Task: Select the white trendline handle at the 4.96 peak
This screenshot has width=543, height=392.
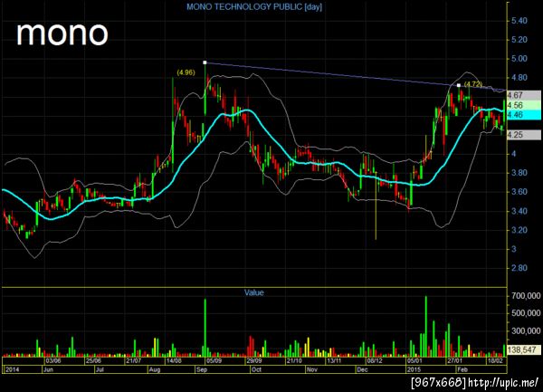Action: click(x=205, y=62)
